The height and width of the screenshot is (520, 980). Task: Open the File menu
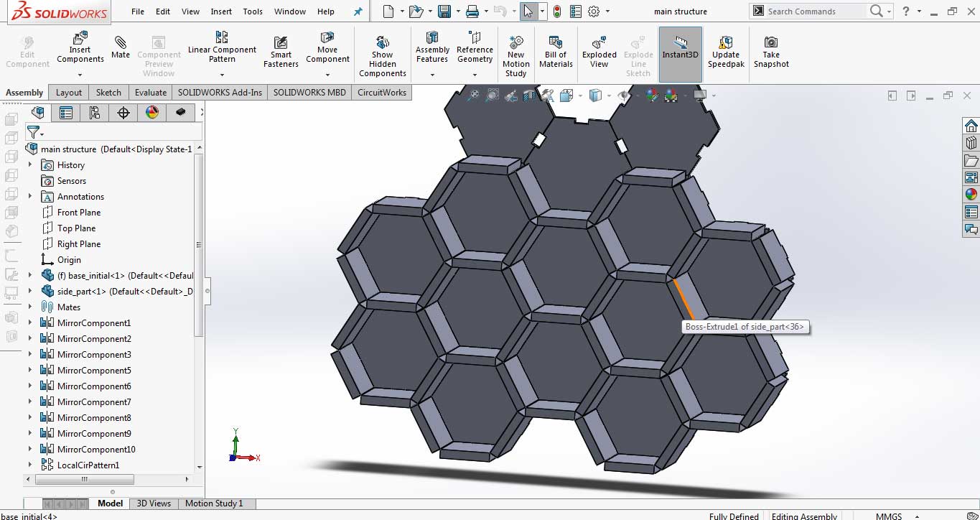tap(138, 11)
